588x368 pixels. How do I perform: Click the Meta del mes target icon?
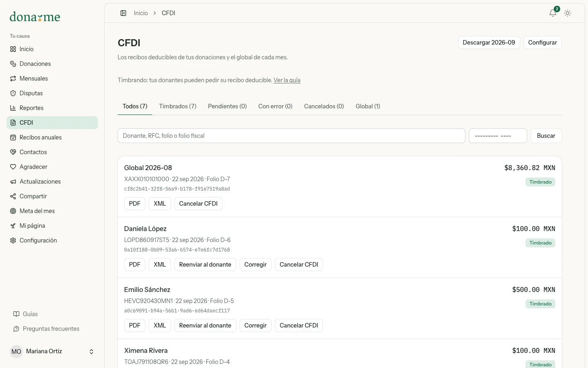(x=13, y=211)
